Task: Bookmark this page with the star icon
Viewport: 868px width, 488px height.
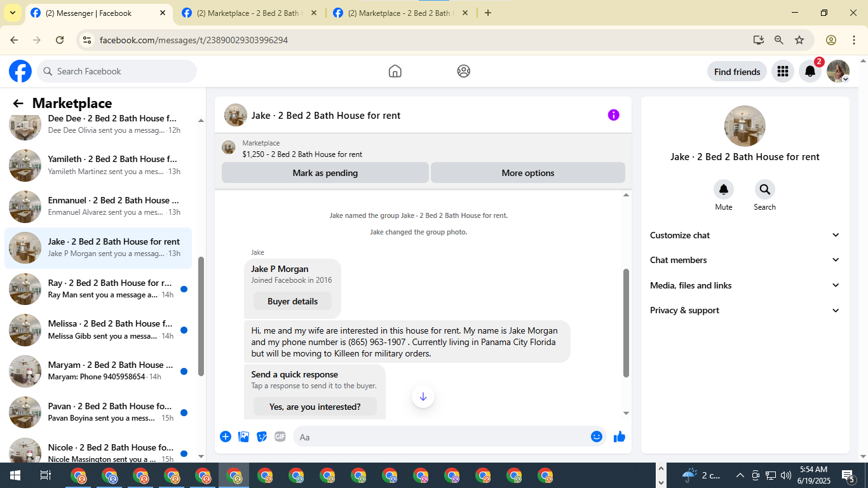Action: click(799, 40)
